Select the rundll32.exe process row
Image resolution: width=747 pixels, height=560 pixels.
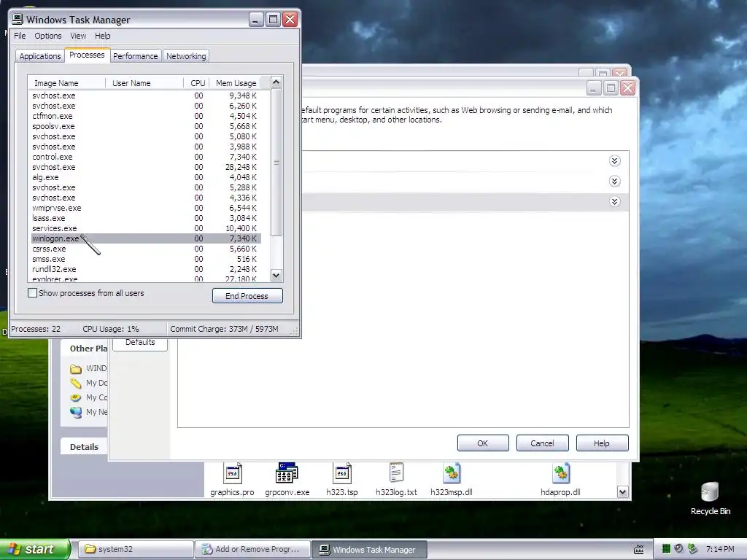[144, 269]
